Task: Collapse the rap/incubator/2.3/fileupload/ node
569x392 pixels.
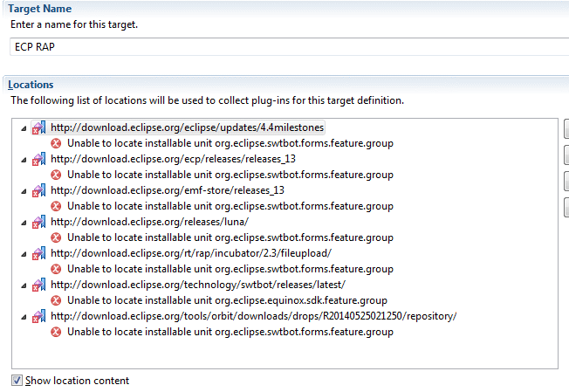Action: [24, 254]
